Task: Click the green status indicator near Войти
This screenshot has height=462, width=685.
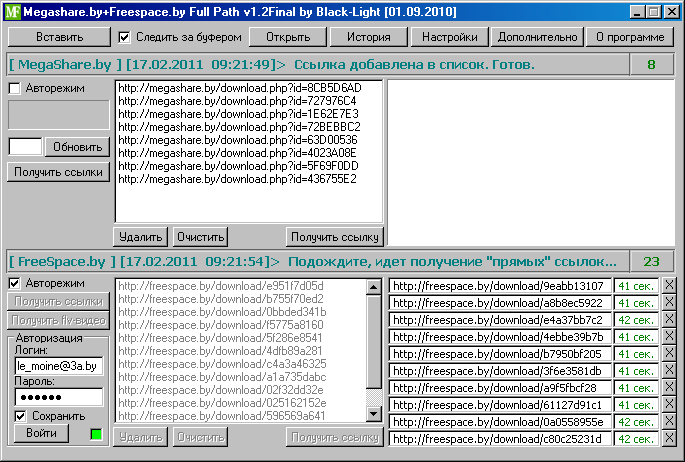Action: click(x=96, y=434)
